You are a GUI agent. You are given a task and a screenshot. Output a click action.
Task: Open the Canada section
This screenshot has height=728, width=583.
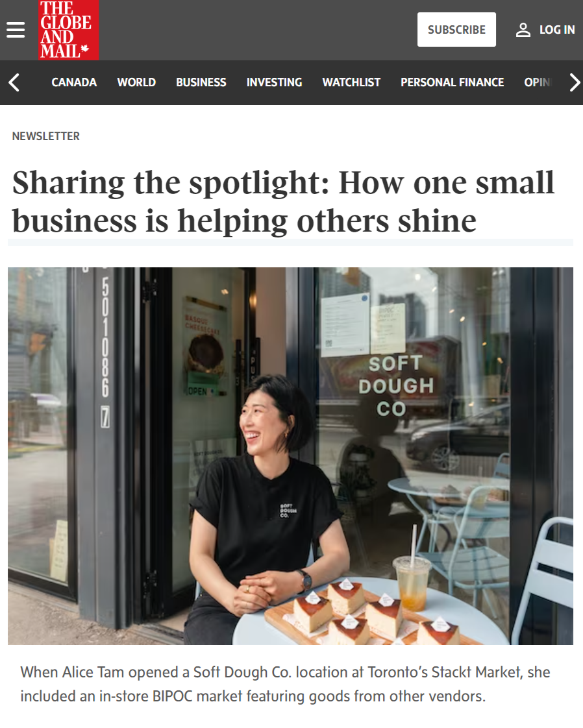(x=74, y=82)
